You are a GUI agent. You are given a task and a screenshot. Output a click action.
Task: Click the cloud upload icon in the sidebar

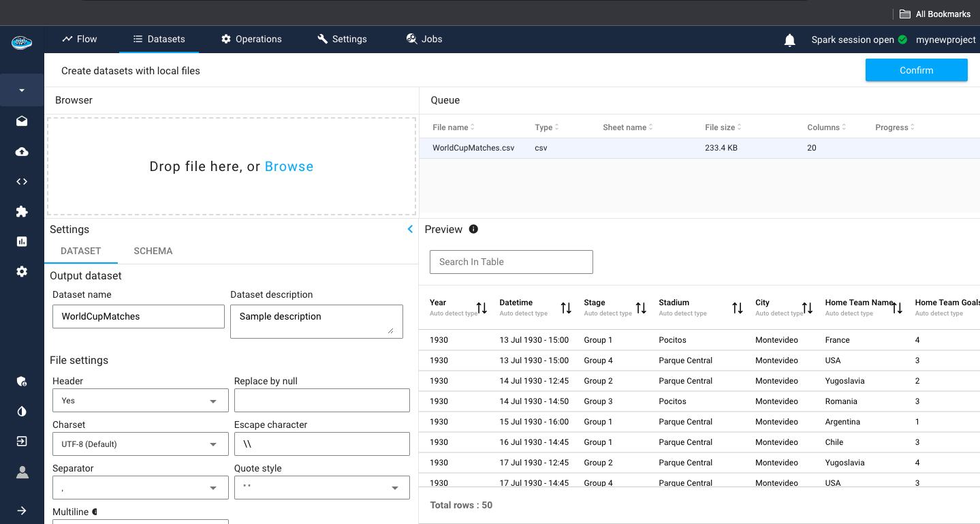click(22, 152)
